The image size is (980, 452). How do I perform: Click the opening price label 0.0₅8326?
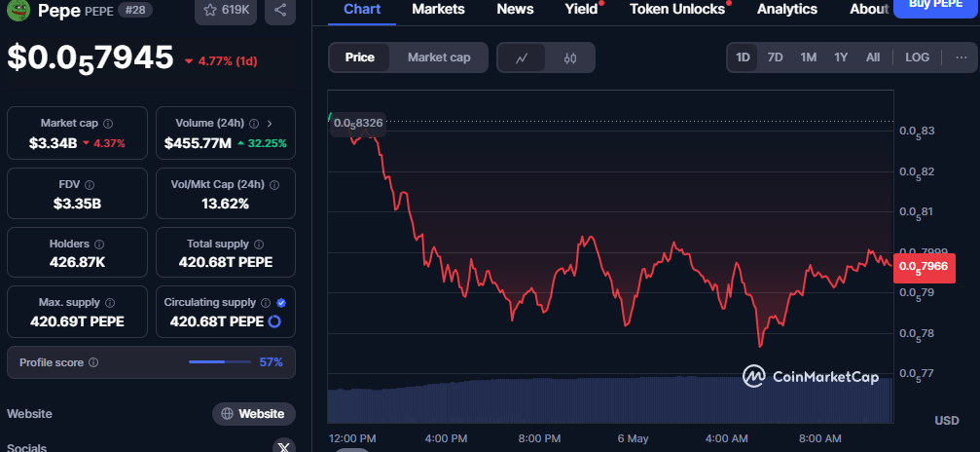(x=357, y=124)
